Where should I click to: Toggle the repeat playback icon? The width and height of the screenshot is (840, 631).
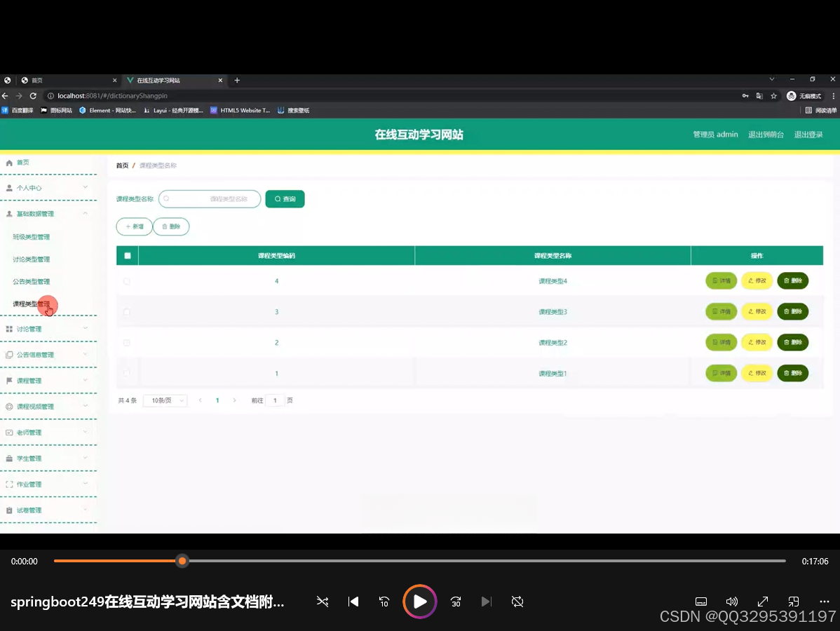point(517,602)
